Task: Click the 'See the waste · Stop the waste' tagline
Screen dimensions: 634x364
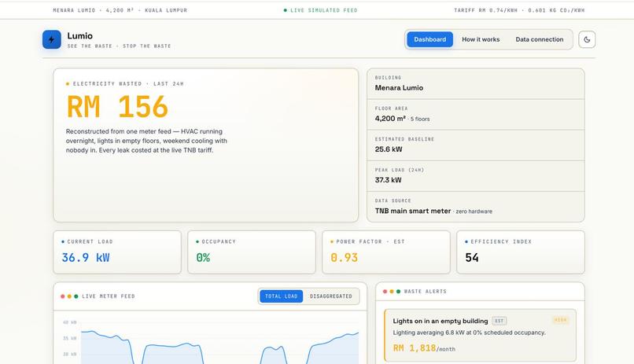Action: (x=119, y=46)
